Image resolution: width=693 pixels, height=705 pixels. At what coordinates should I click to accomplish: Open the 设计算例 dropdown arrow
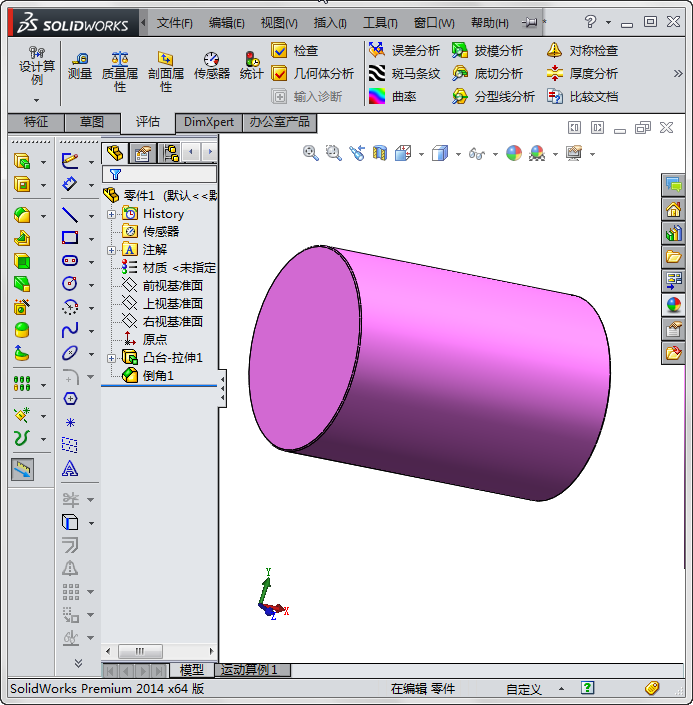tap(37, 98)
